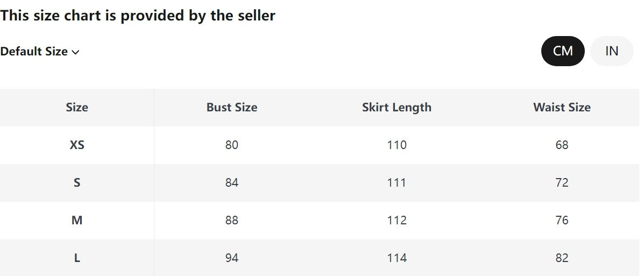
Task: Click the chevron next to Default Size
Action: [75, 52]
